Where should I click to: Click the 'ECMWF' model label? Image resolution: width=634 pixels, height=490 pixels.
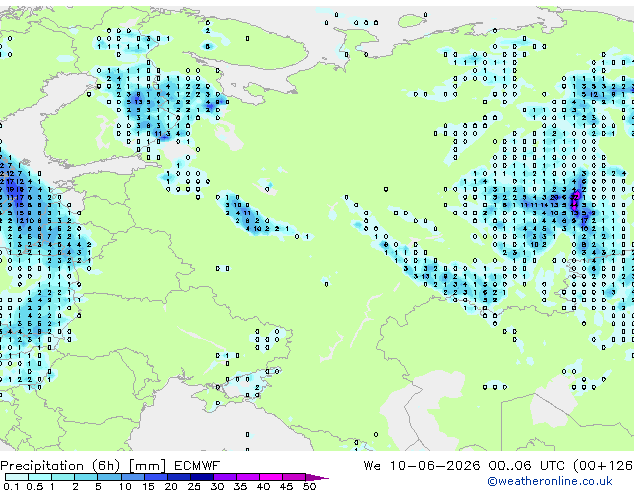(197, 466)
